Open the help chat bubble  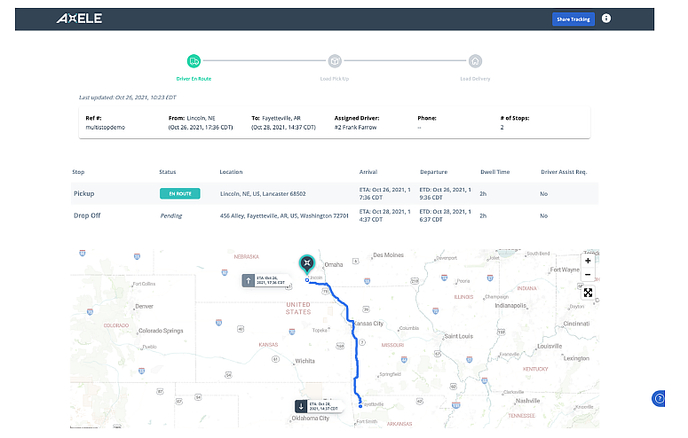coord(658,399)
